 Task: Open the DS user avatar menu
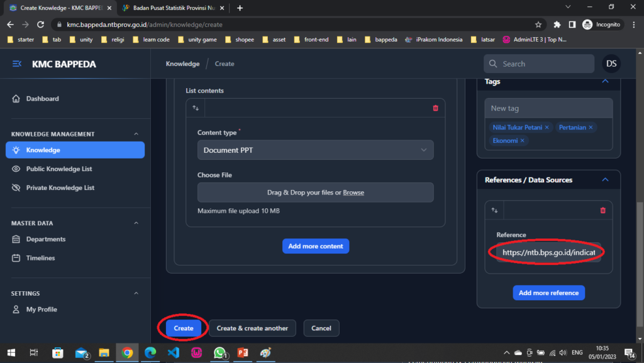pos(611,64)
